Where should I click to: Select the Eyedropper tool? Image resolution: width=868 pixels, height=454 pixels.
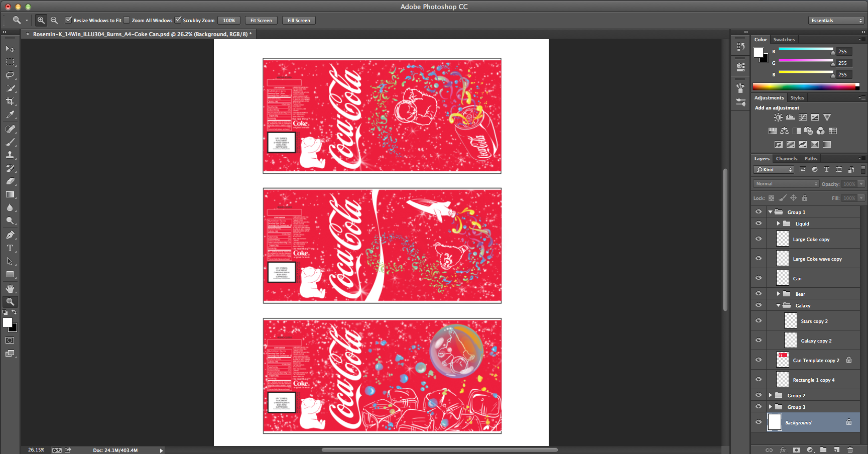tap(10, 115)
